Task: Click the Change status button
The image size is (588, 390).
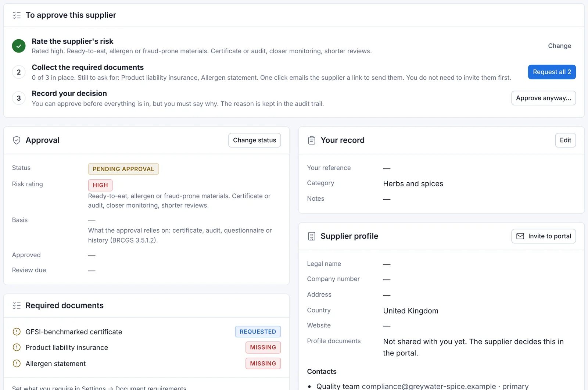Action: 254,140
